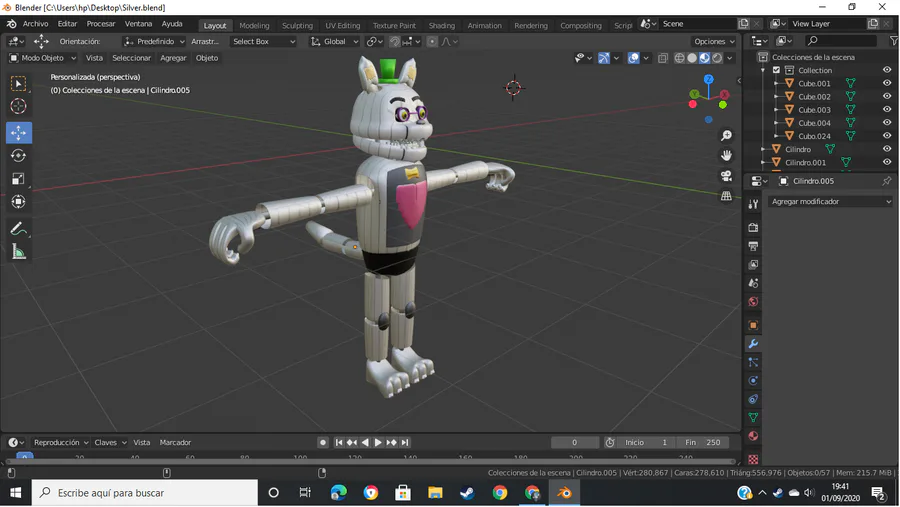Switch to the UV Editing workspace tab
The image size is (900, 507).
343,25
